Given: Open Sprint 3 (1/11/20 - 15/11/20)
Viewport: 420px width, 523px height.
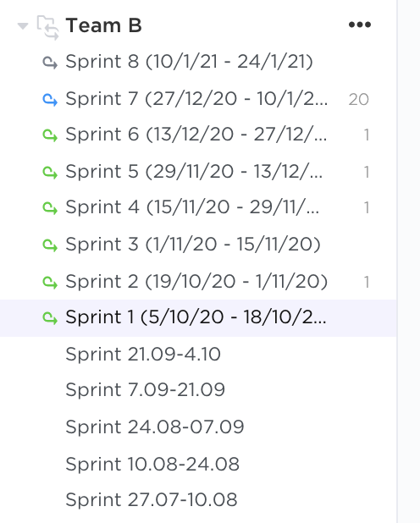Looking at the screenshot, I should click(193, 245).
